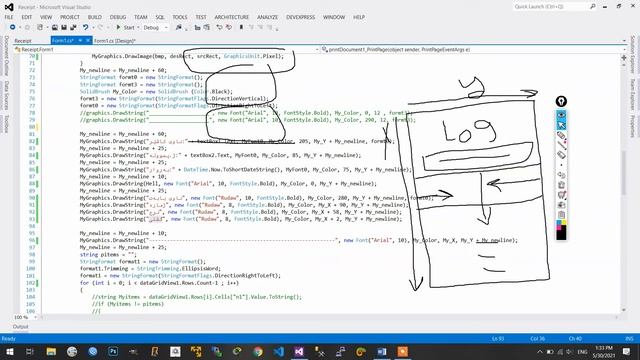The height and width of the screenshot is (360, 640).
Task: Open the ANALYZE menu
Action: click(x=267, y=17)
